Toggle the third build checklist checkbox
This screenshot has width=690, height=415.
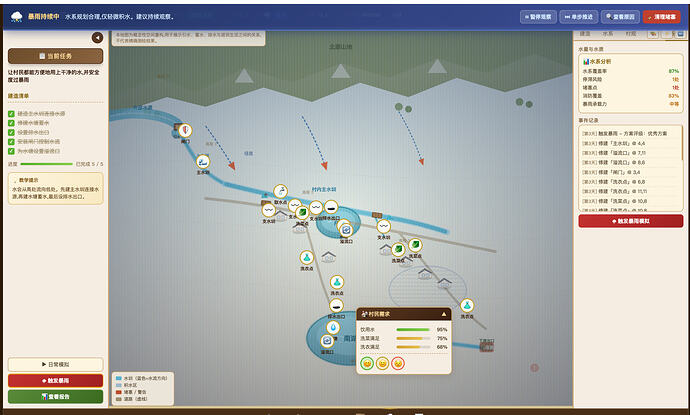click(x=11, y=132)
